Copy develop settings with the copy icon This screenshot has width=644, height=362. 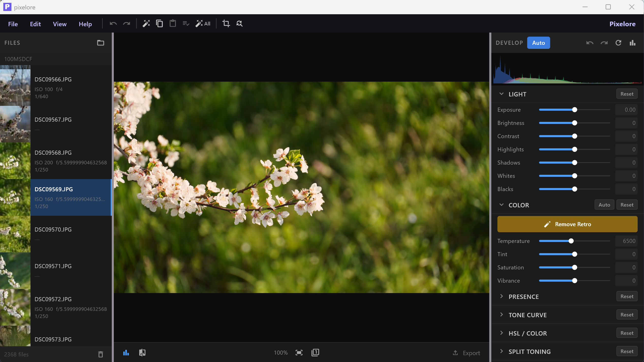160,23
